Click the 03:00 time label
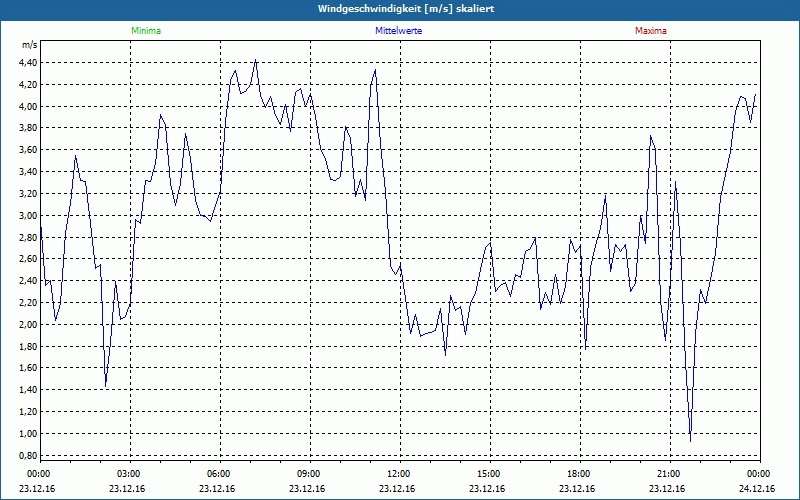800x500 pixels. pos(130,474)
